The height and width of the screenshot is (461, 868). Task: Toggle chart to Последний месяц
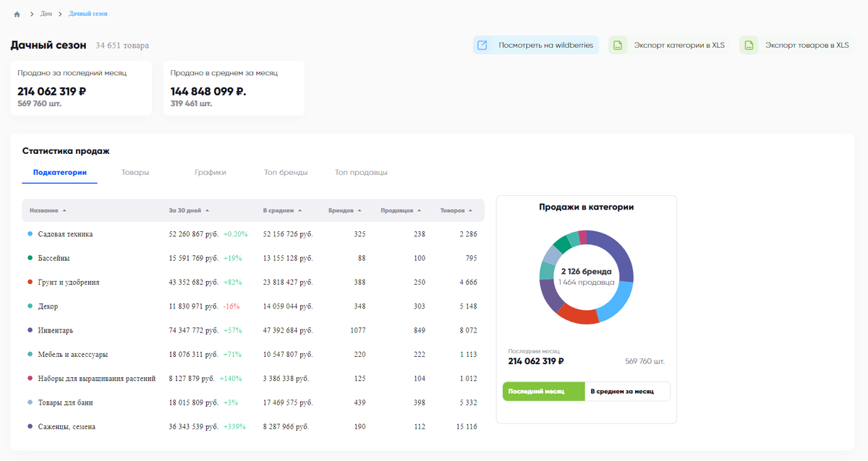(x=543, y=392)
